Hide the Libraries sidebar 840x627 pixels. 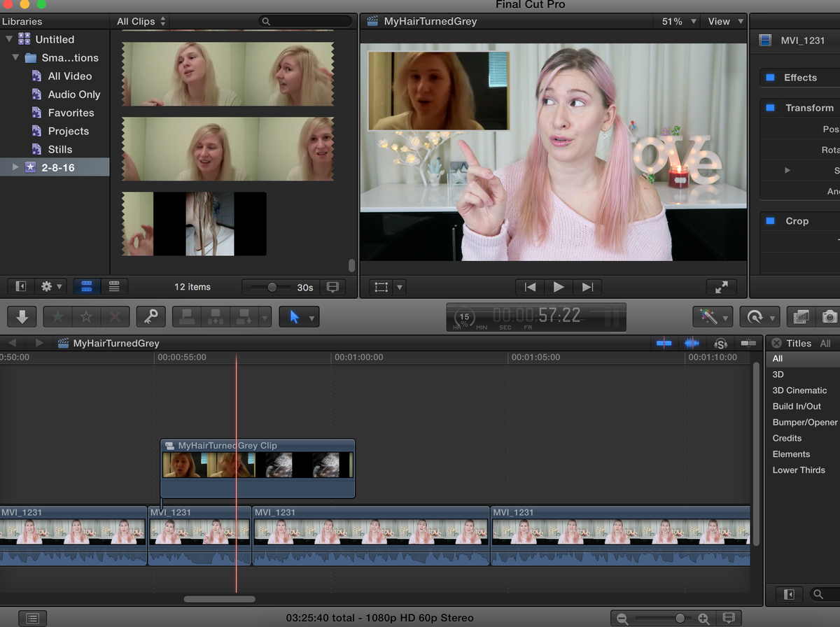tap(21, 286)
